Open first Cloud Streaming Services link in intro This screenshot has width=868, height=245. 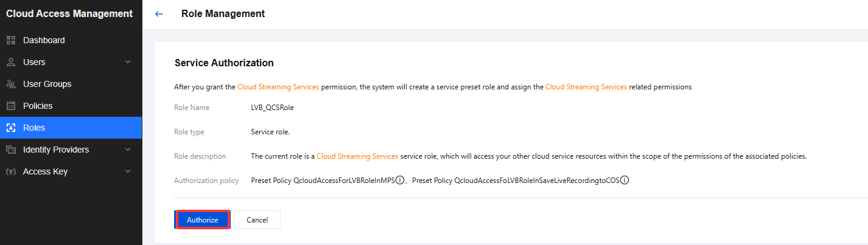point(278,87)
